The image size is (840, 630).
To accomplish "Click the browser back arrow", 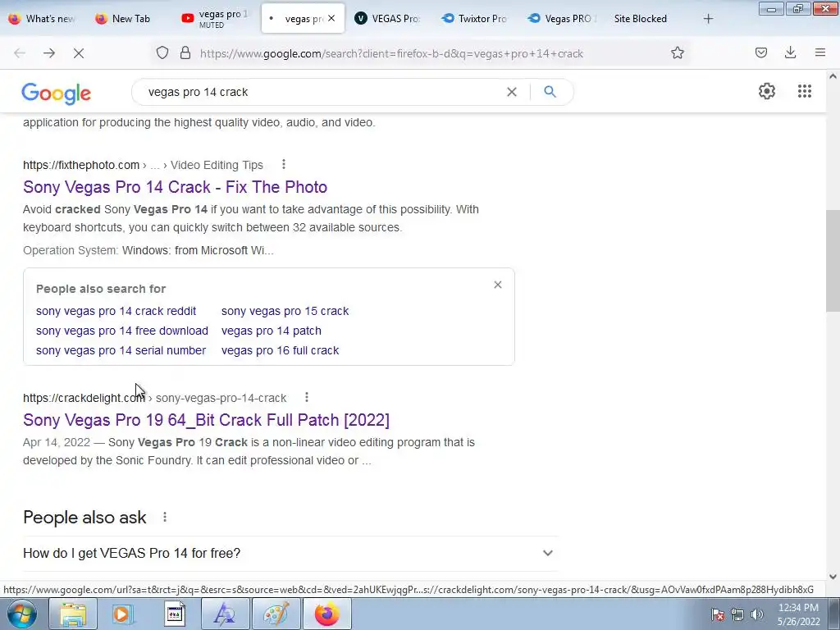I will (x=20, y=53).
